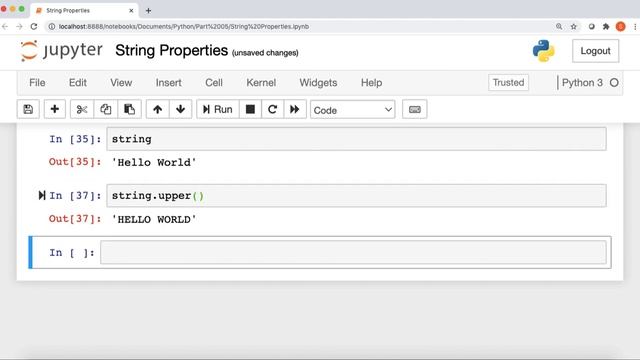Open the browser profile avatar

tap(621, 27)
